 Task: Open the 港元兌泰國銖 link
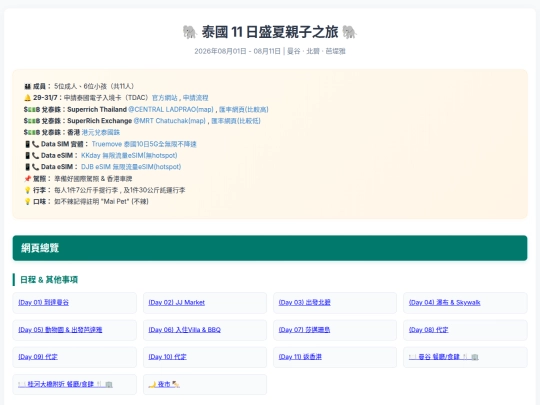[x=101, y=132]
